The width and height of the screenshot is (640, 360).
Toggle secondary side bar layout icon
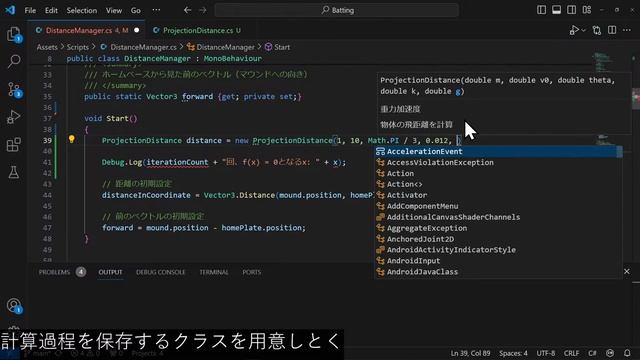[x=571, y=10]
